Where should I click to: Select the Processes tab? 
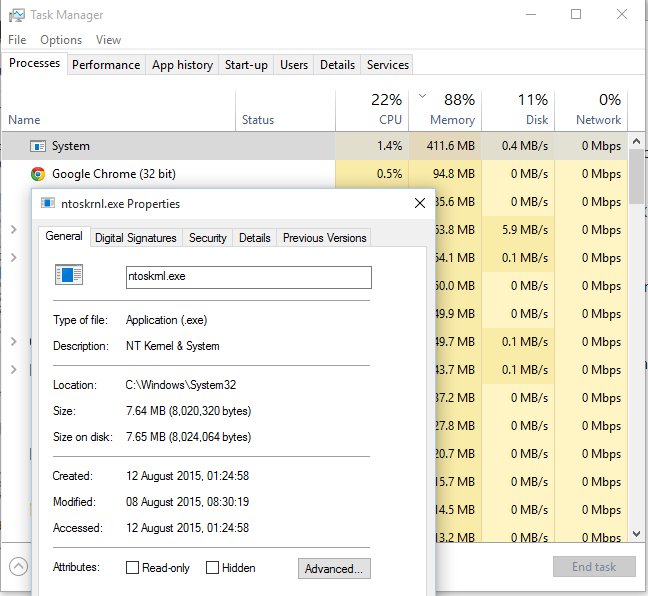[34, 63]
